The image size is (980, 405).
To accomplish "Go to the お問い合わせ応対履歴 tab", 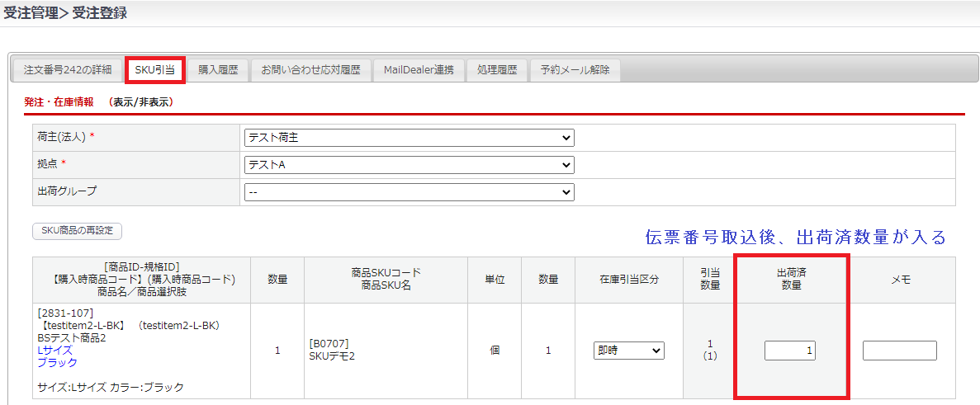I will coord(310,70).
